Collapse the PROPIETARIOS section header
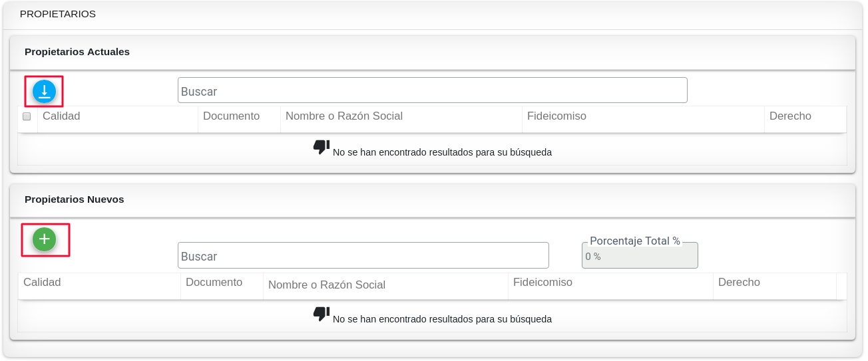The image size is (868, 361). 58,14
